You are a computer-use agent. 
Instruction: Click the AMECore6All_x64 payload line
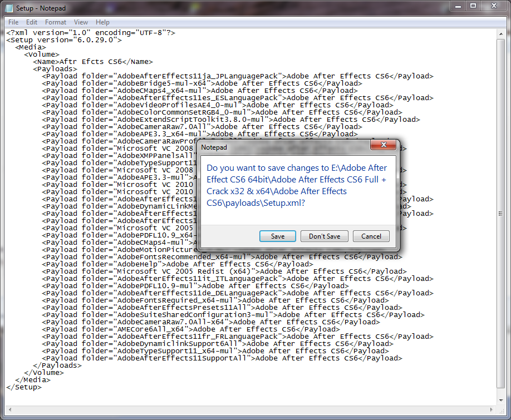[x=191, y=329]
